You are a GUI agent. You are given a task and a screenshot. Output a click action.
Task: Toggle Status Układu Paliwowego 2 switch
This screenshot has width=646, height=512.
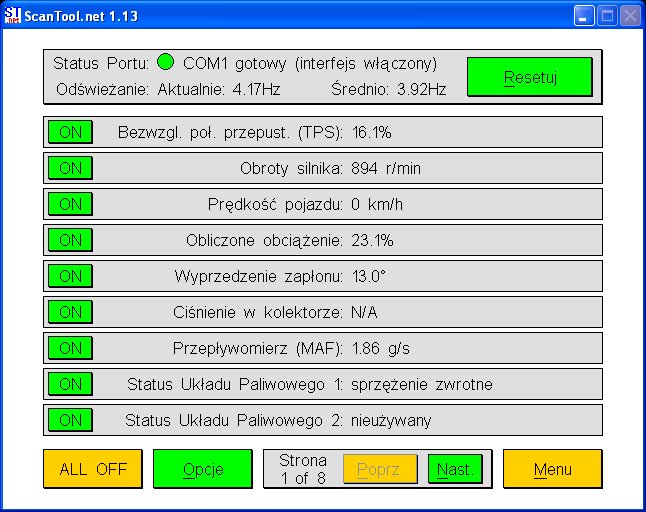tap(70, 420)
